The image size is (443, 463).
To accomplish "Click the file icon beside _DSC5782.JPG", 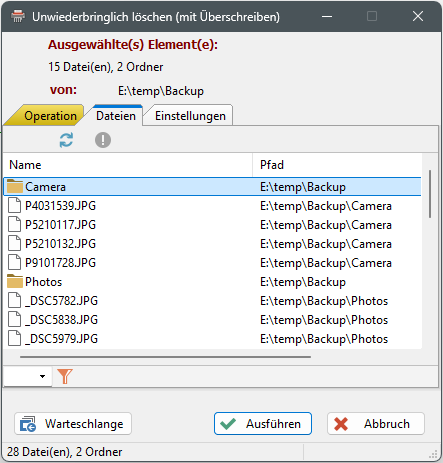I will (14, 301).
